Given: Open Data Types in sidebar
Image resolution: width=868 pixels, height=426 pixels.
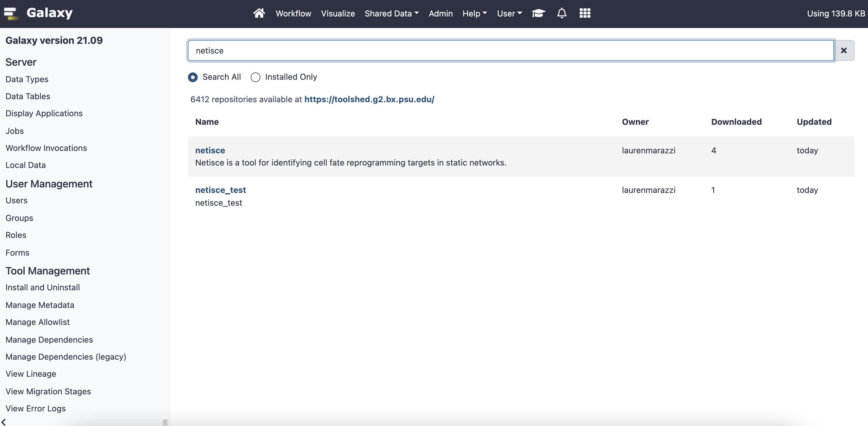Looking at the screenshot, I should click(27, 79).
